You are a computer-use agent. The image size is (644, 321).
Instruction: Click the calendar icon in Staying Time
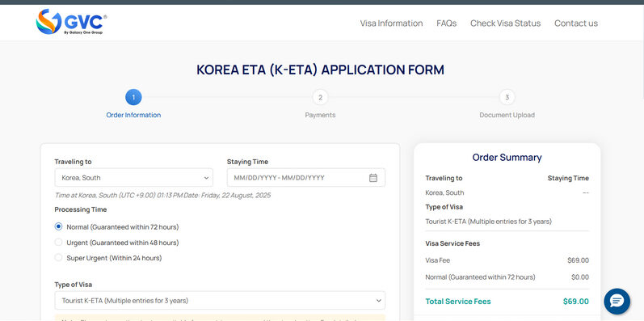(x=373, y=178)
